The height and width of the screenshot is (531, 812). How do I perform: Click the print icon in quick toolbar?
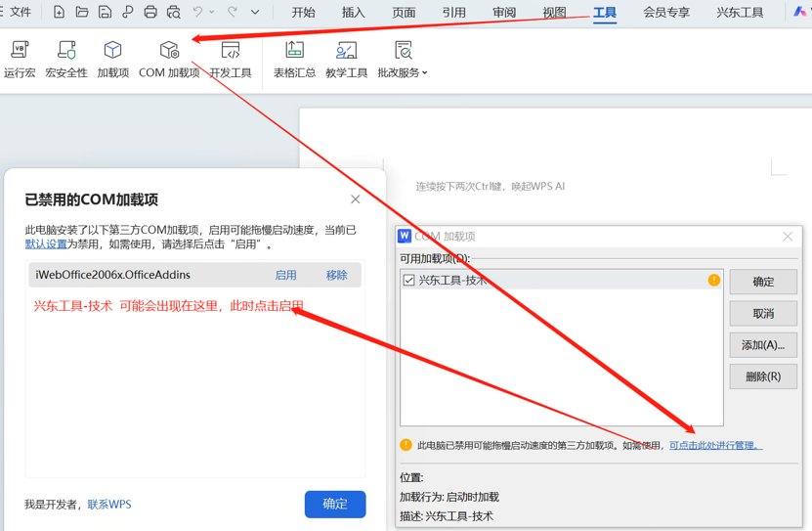click(x=150, y=13)
